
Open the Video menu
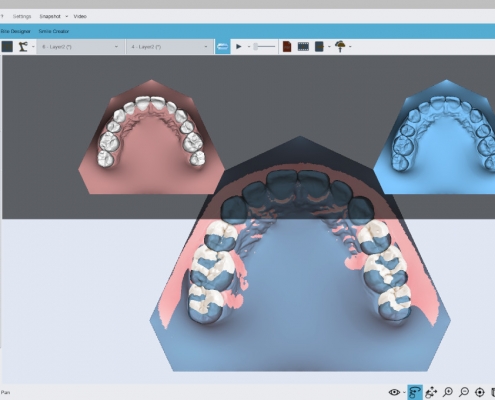[80, 16]
